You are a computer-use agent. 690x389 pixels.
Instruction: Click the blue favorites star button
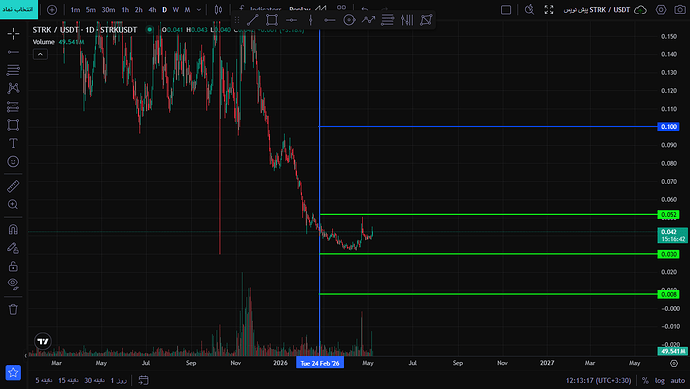pyautogui.click(x=13, y=372)
